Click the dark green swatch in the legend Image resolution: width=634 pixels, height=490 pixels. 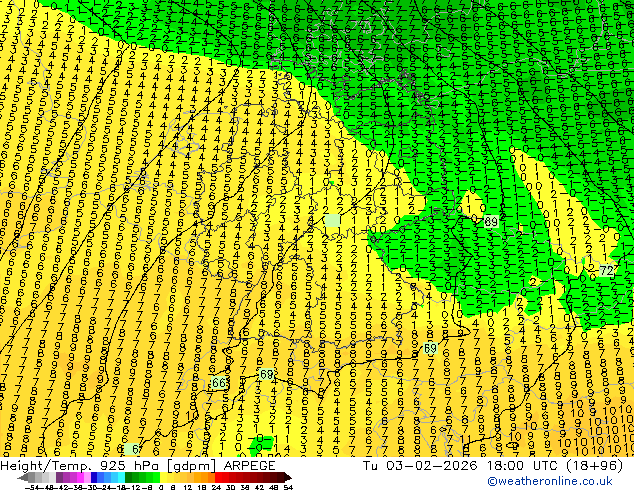pyautogui.click(x=128, y=477)
